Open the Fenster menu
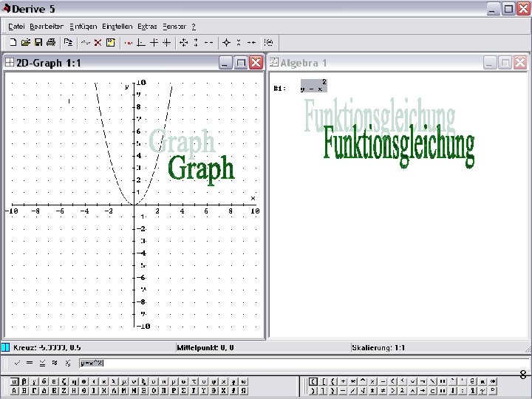Screen dimensions: 532x399 click(x=174, y=26)
